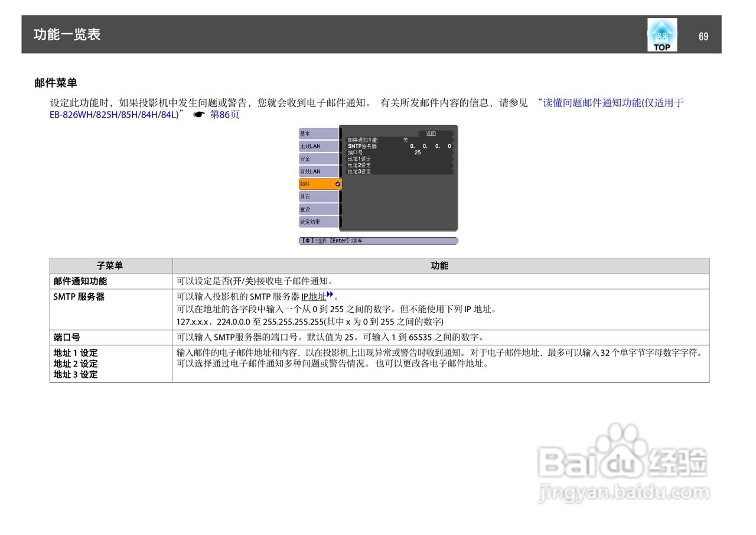This screenshot has width=756, height=535.
Task: Click the TOP navigation icon
Action: tap(661, 34)
